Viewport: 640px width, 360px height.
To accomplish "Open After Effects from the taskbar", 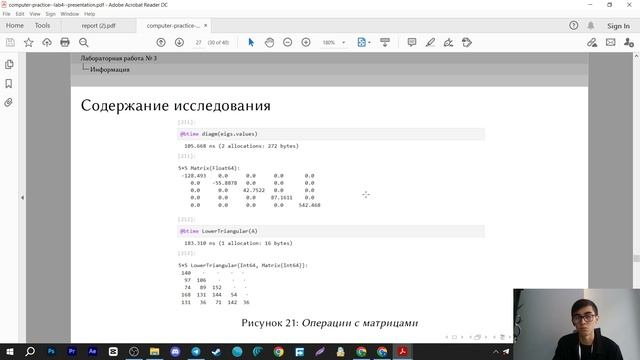I will click(x=92, y=351).
